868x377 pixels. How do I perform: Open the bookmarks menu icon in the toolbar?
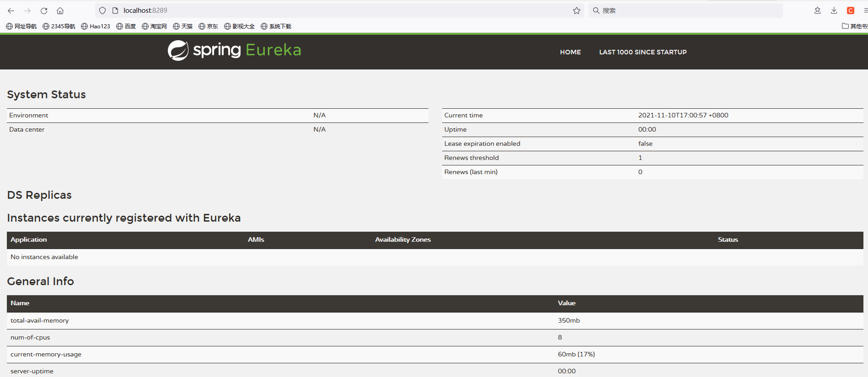[x=818, y=11]
